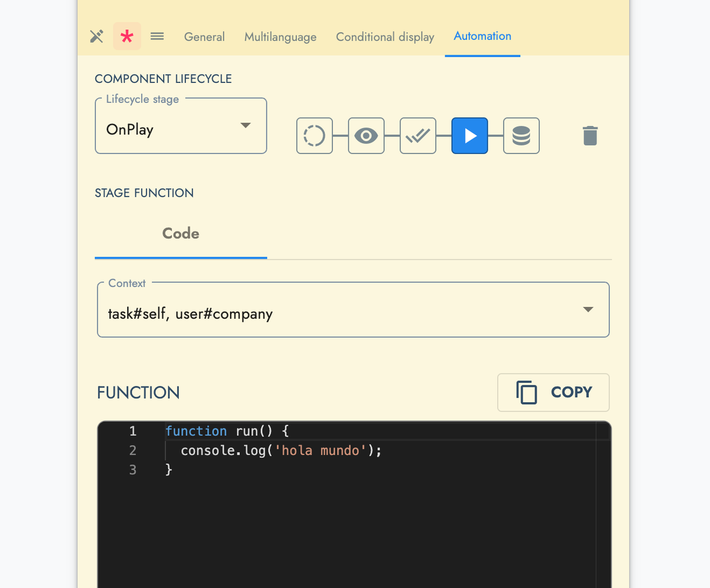Open the Conditional display tab

[385, 37]
